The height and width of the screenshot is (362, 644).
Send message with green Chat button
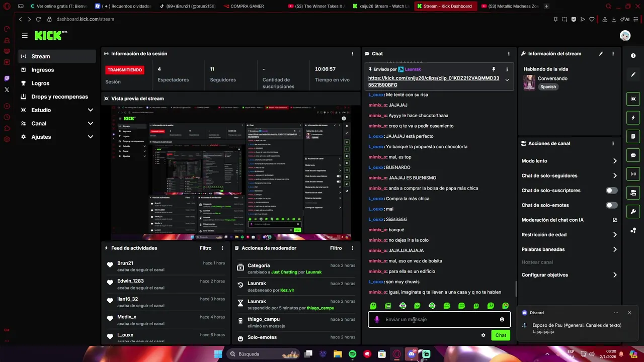501,335
